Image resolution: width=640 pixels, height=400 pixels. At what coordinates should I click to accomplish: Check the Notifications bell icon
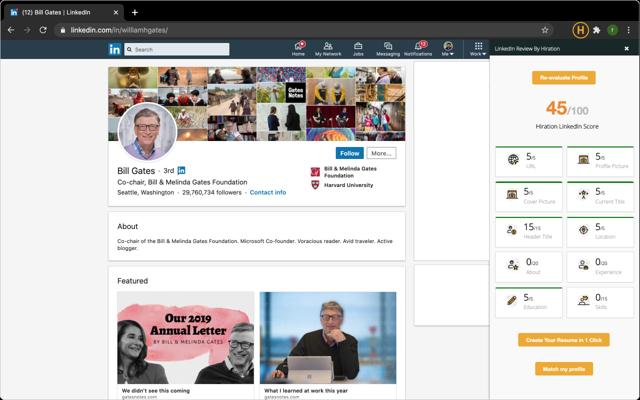418,47
